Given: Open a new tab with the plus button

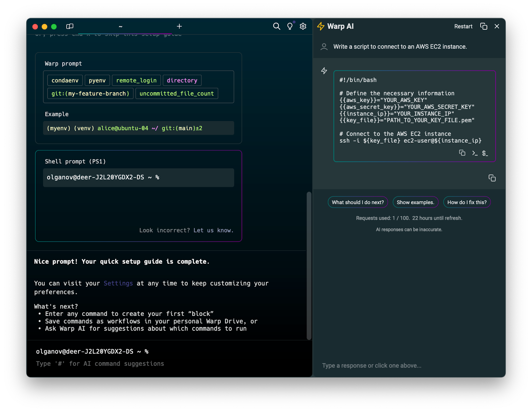Looking at the screenshot, I should 180,26.
